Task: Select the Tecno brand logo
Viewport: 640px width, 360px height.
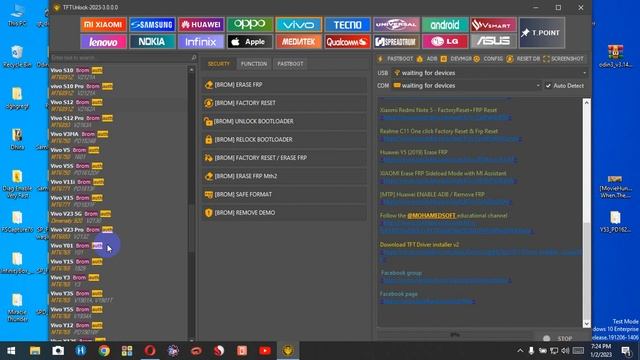Action: pos(347,25)
